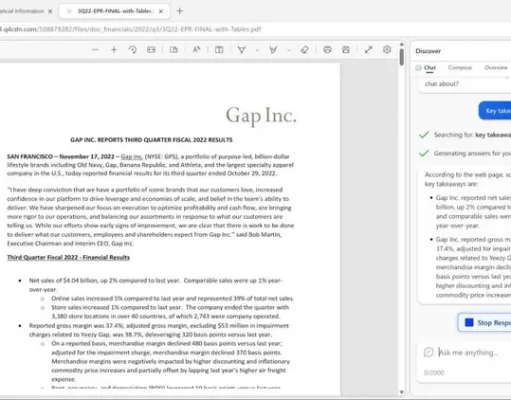The height and width of the screenshot is (400, 511).
Task: Click the PDF vertical scrollbar thumb
Action: (402, 57)
